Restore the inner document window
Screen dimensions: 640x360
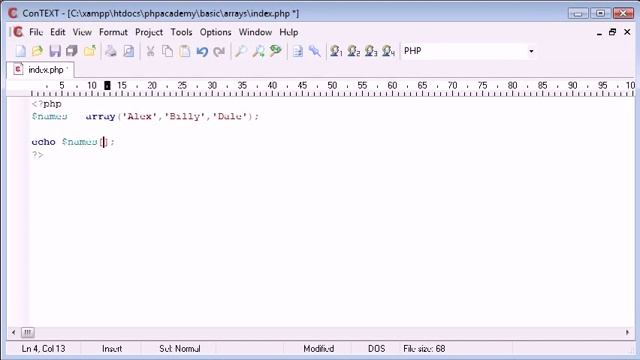point(612,32)
